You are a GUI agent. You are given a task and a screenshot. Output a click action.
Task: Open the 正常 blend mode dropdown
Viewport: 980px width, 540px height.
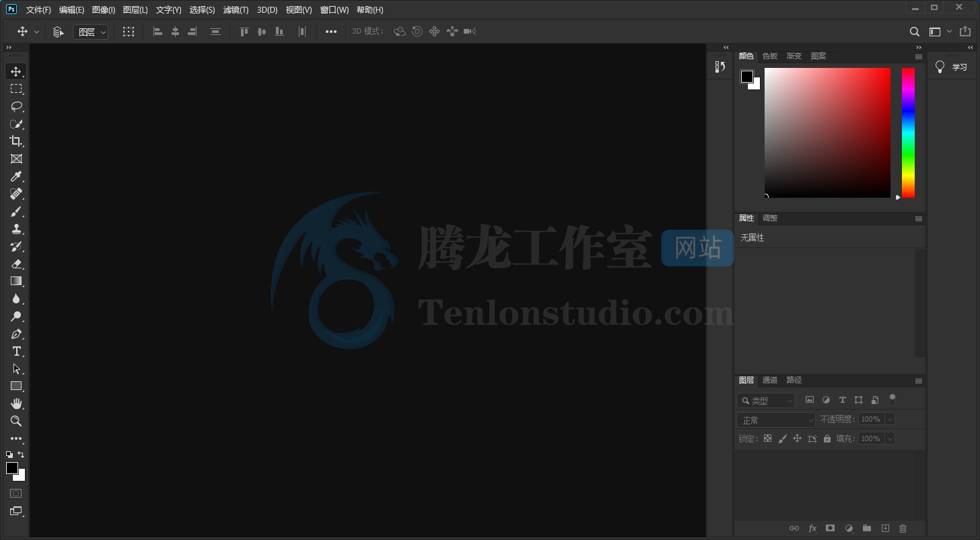pos(776,420)
